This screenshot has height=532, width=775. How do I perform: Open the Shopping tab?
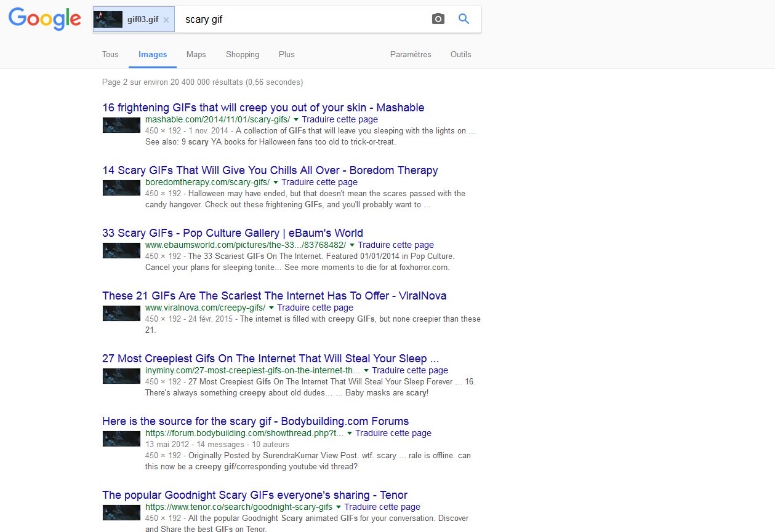click(243, 54)
